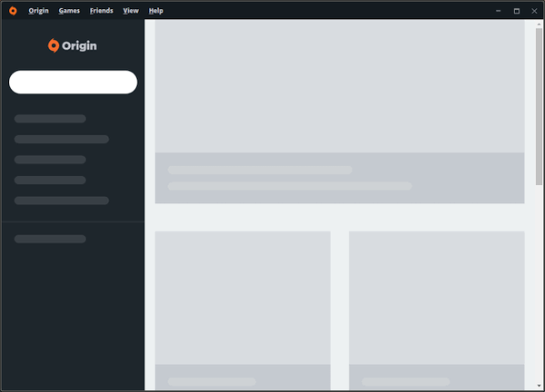
Task: Open the Games menu
Action: tap(69, 11)
